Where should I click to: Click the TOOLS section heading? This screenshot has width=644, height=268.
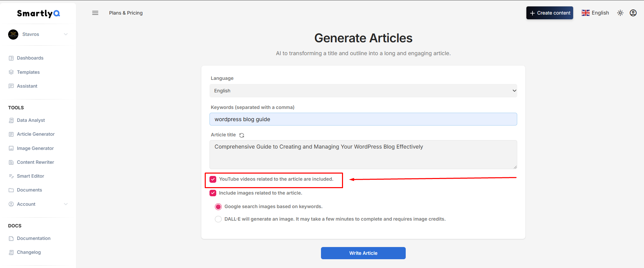coord(16,108)
